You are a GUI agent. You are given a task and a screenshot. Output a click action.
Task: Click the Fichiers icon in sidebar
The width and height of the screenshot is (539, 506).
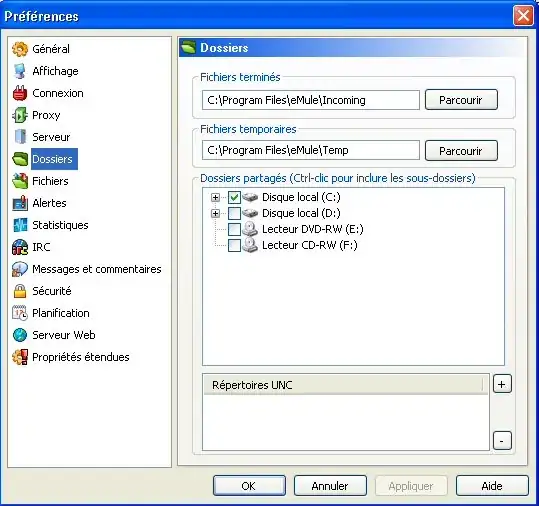[20, 181]
